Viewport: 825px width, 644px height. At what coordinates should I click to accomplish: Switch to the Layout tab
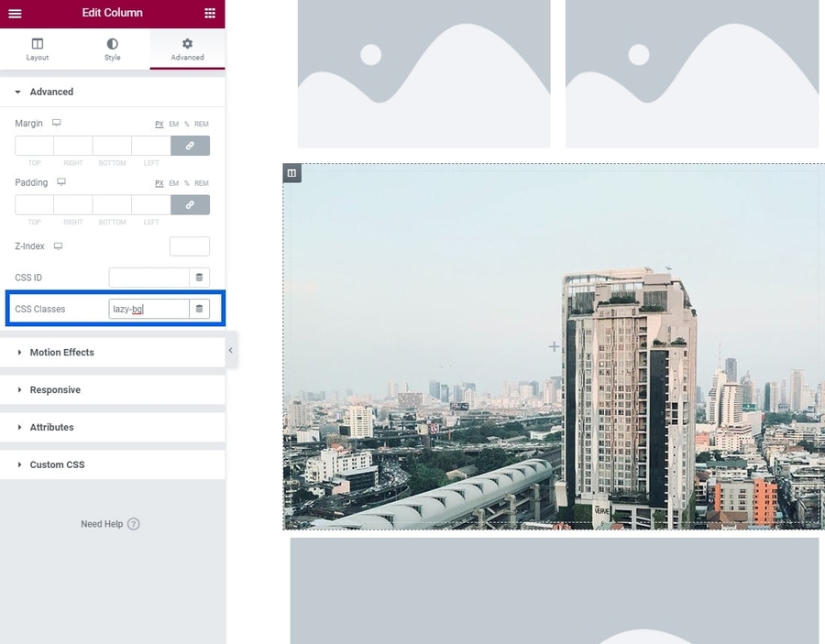[38, 49]
